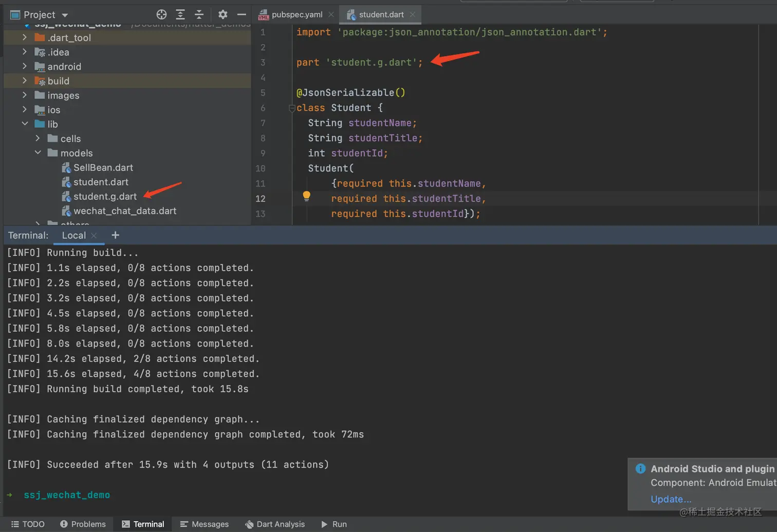
Task: Switch to the pubspec.yaml tab
Action: pos(297,14)
